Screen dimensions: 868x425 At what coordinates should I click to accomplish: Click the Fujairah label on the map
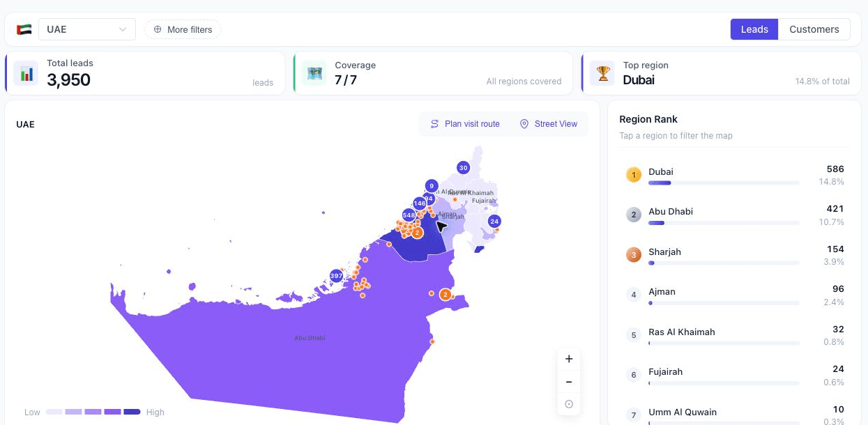483,201
